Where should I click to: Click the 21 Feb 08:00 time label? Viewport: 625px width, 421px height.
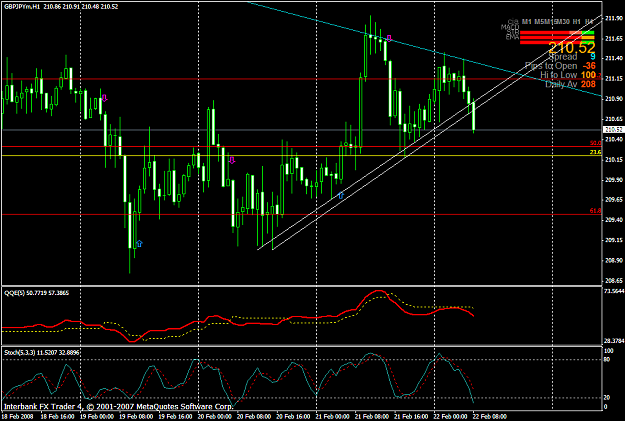[x=372, y=417]
